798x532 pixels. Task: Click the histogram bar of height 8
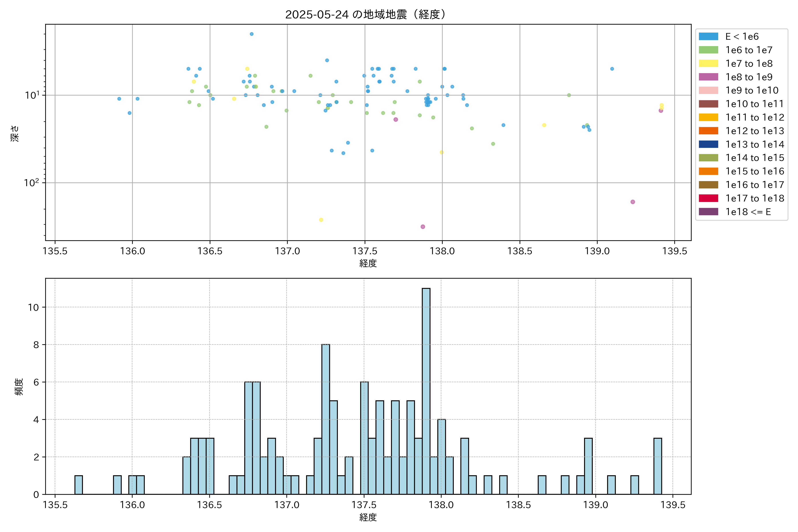pos(326,419)
